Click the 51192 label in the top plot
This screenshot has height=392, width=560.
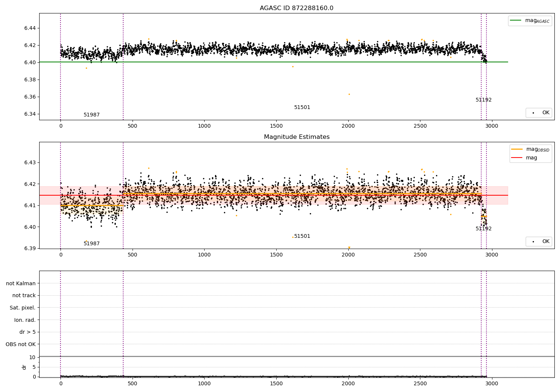pyautogui.click(x=483, y=100)
